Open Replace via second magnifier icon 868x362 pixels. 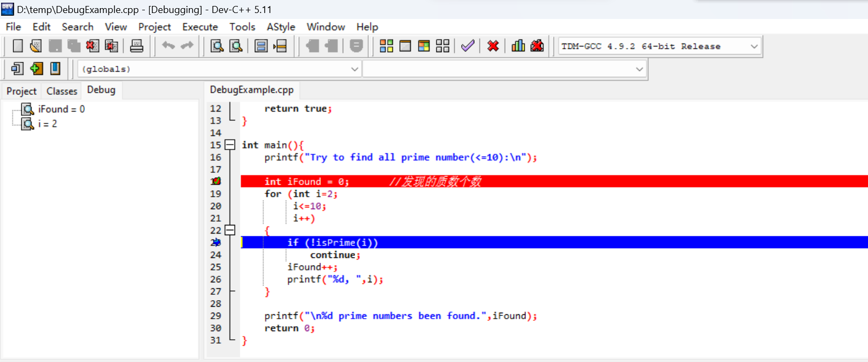pyautogui.click(x=236, y=46)
